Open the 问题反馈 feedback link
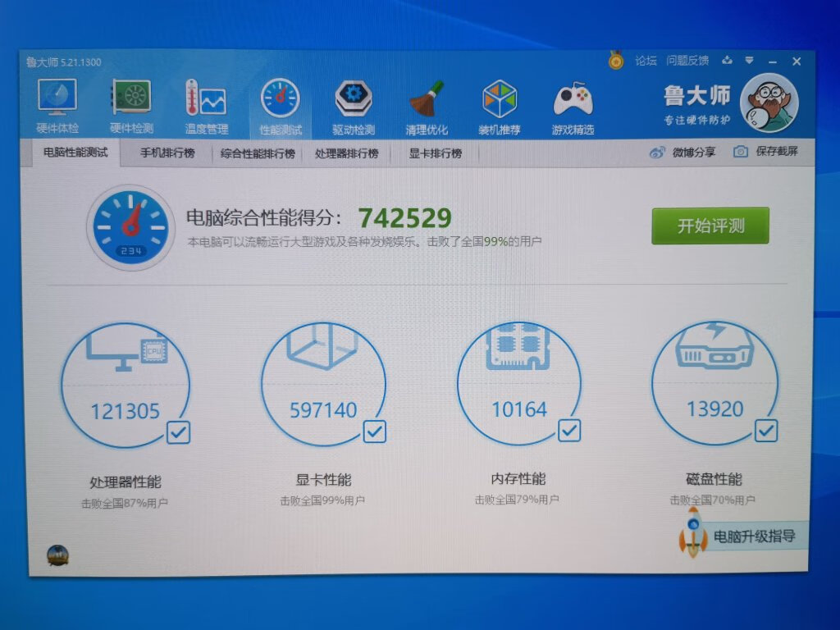840x630 pixels. coord(687,61)
